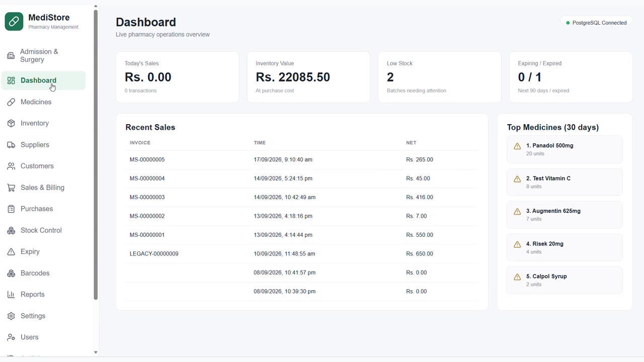Click invoice MS-00000005 in Recent Sales
The height and width of the screenshot is (362, 644).
pos(147,159)
